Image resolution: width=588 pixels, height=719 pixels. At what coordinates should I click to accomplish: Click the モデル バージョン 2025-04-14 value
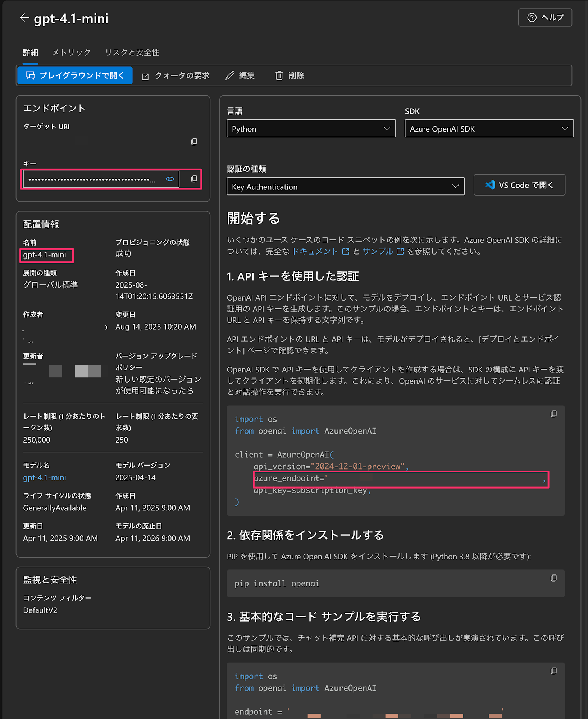(136, 477)
